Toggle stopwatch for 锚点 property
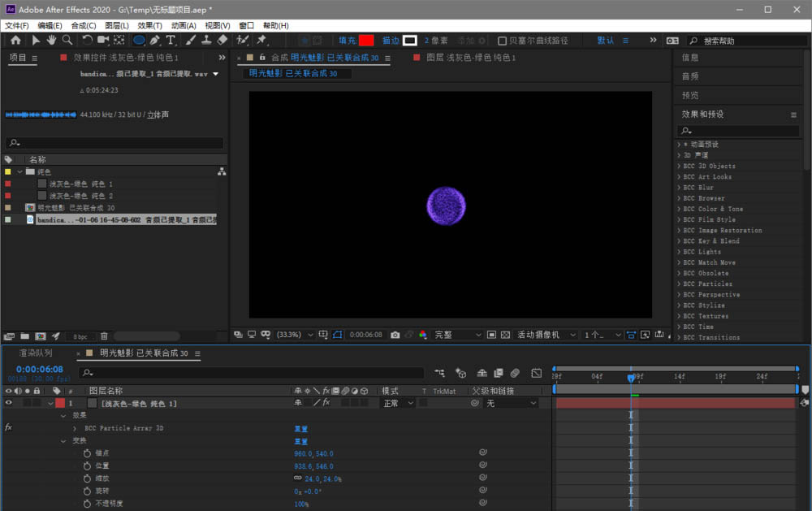Viewport: 812px width, 511px height. 87,453
